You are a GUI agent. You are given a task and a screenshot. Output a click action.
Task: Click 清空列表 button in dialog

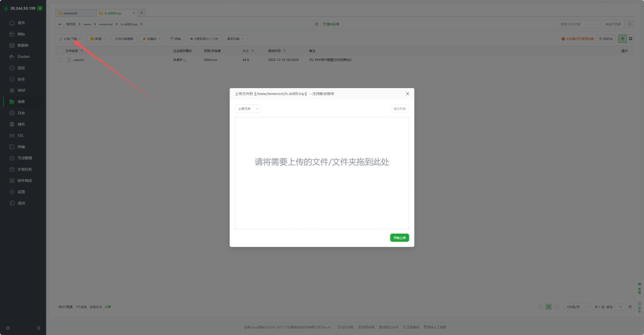(399, 109)
